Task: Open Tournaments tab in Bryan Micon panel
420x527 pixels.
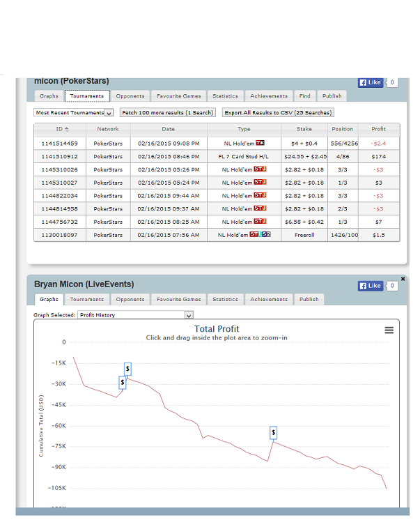Action: pyautogui.click(x=87, y=299)
